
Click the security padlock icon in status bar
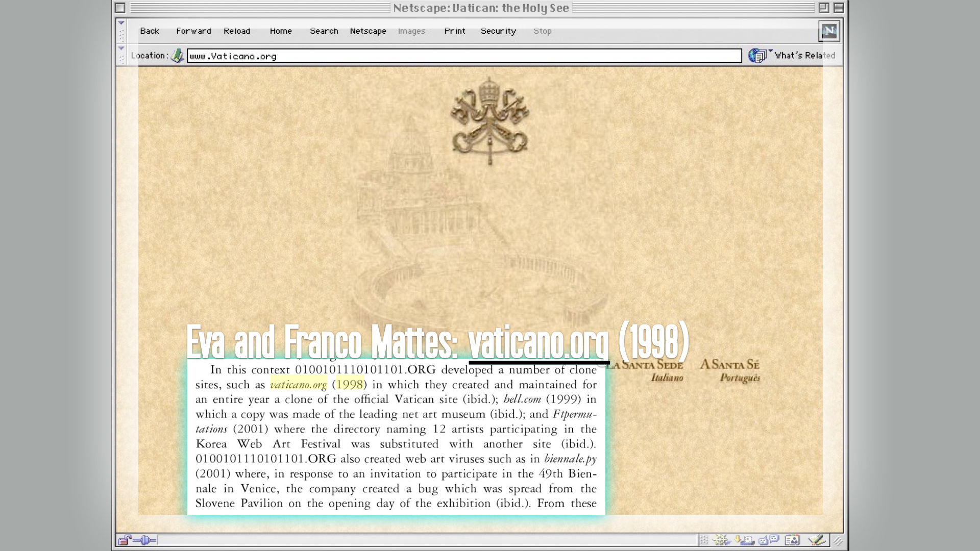tap(124, 540)
